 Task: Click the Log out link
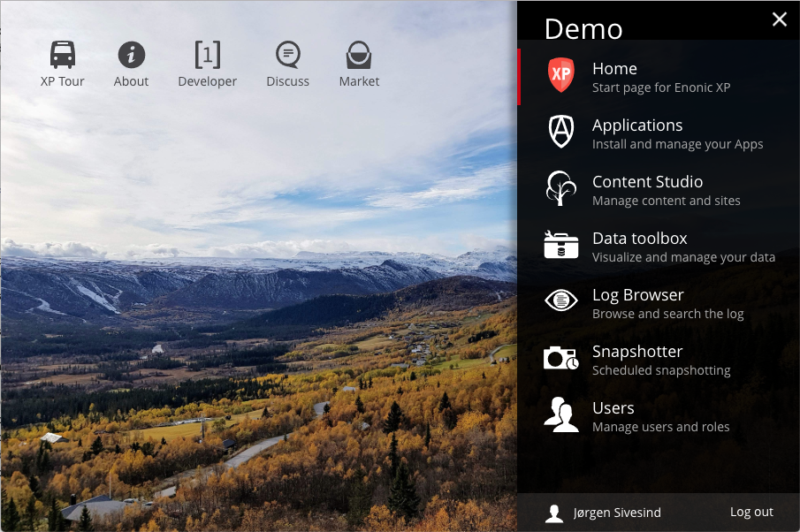click(x=751, y=512)
